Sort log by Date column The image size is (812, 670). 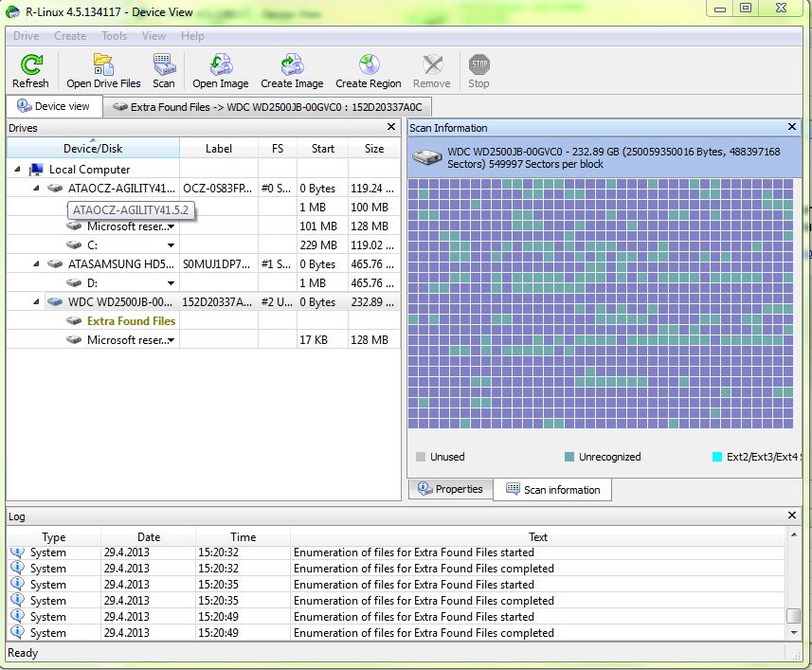[x=149, y=537]
